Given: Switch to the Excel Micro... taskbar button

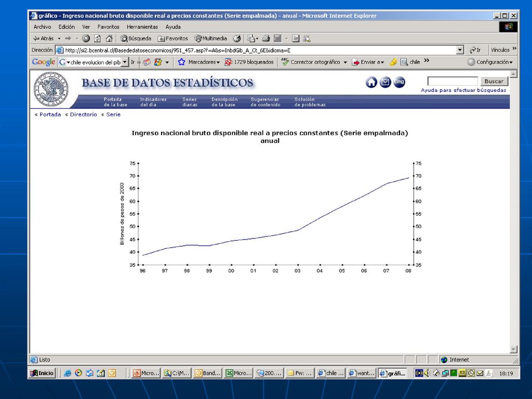Looking at the screenshot, I should 238,373.
